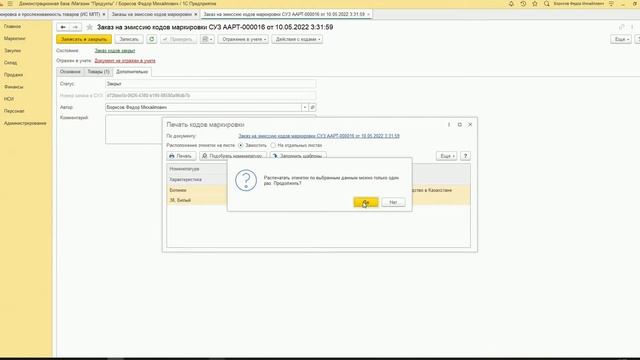Close the Заказы на эмиссию кодов tab
Viewport: 640px width, 360px height.
pyautogui.click(x=196, y=14)
